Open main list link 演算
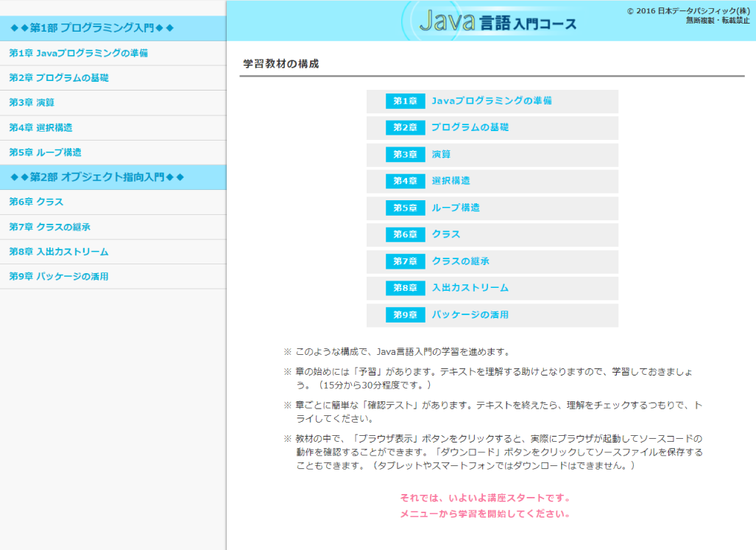Screen dimensions: 756x550 click(x=441, y=155)
